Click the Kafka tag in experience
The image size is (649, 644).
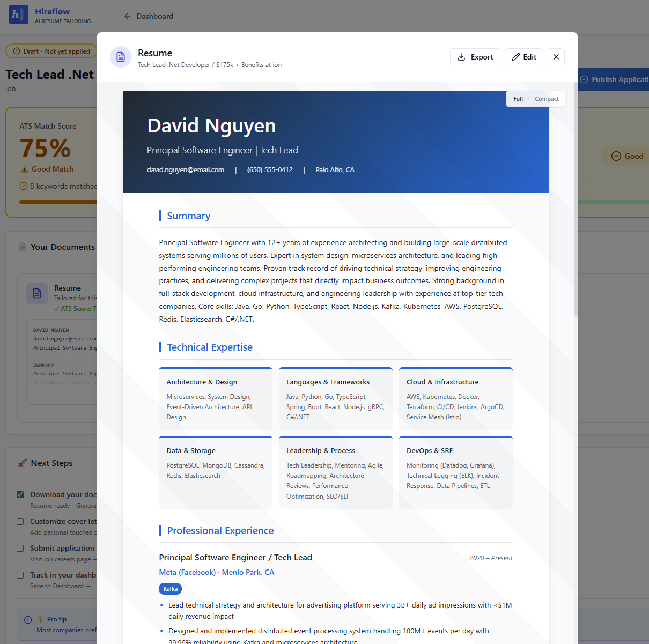click(x=171, y=589)
